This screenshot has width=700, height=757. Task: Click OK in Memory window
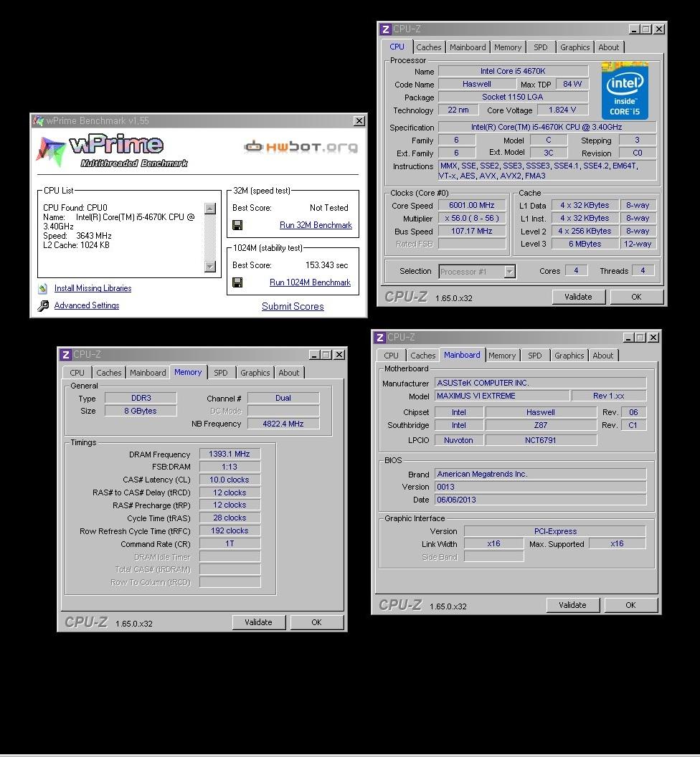316,622
